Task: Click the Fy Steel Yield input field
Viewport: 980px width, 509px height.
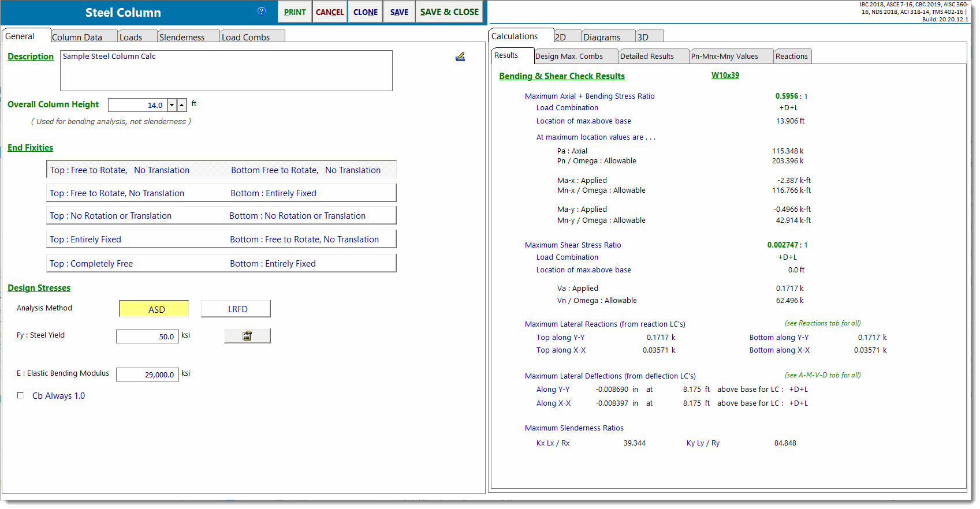Action: click(147, 336)
